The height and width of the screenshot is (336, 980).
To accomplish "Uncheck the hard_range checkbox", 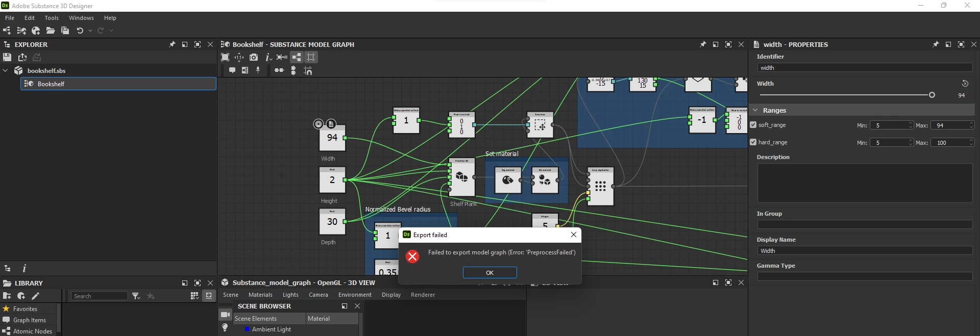I will (x=753, y=142).
